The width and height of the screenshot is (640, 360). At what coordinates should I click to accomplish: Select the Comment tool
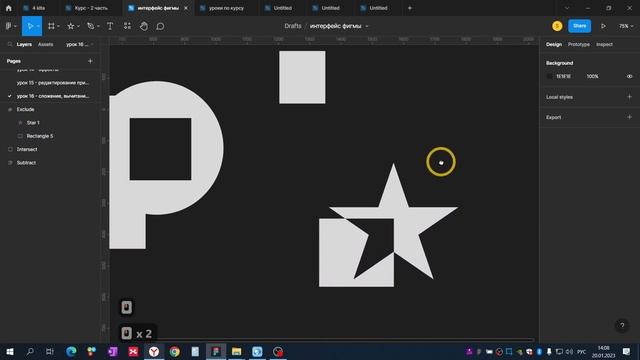pyautogui.click(x=160, y=26)
